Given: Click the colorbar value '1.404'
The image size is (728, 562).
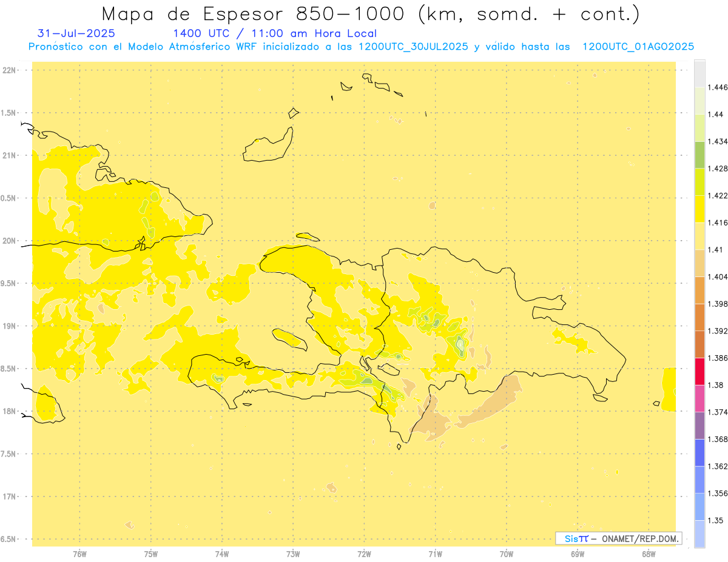Looking at the screenshot, I should (718, 276).
